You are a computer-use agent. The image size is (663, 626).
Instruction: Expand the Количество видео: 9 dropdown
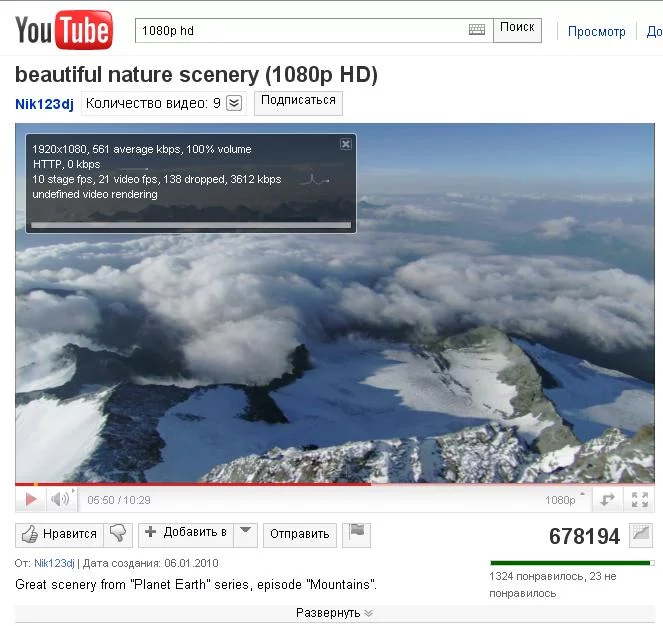pos(234,103)
